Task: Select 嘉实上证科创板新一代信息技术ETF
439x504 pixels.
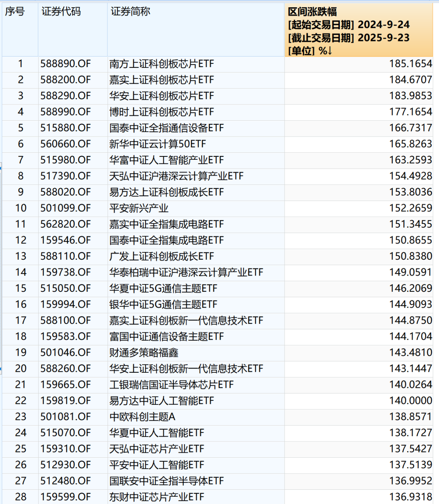Action: click(186, 321)
